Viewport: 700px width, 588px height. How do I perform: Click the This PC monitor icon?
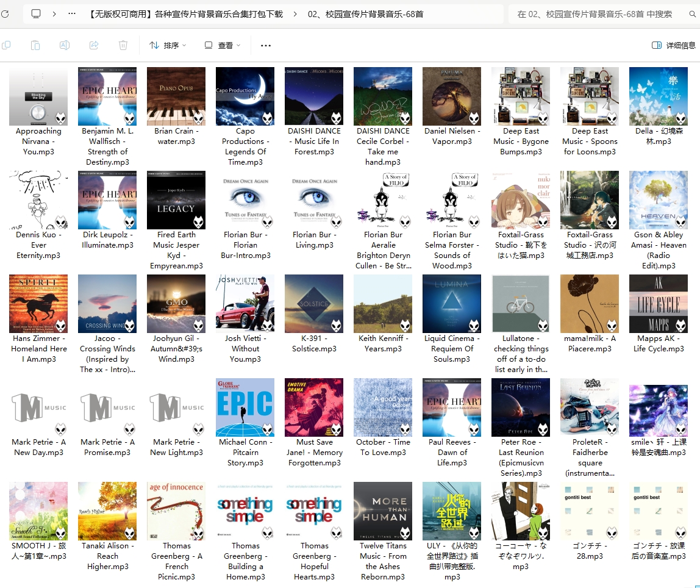tap(36, 13)
